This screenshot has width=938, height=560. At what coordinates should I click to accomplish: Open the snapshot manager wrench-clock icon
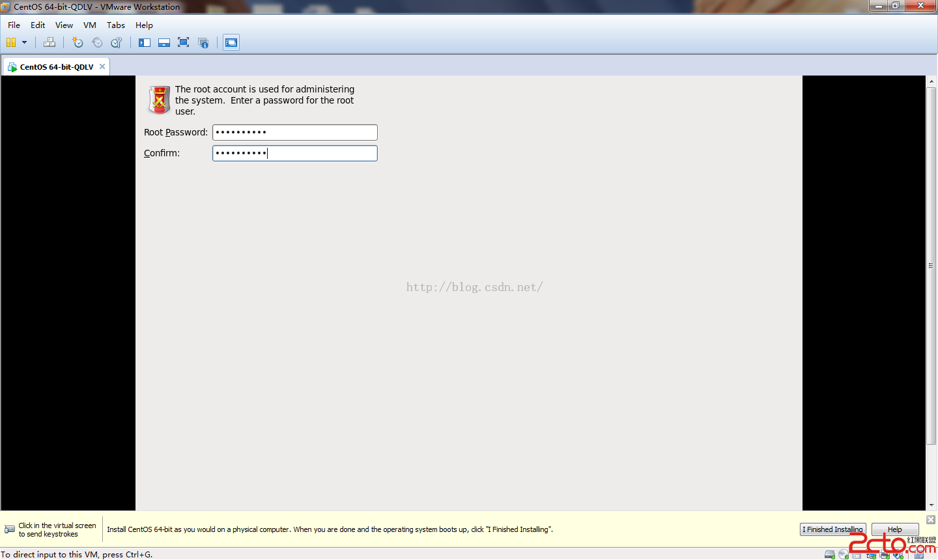coord(117,42)
